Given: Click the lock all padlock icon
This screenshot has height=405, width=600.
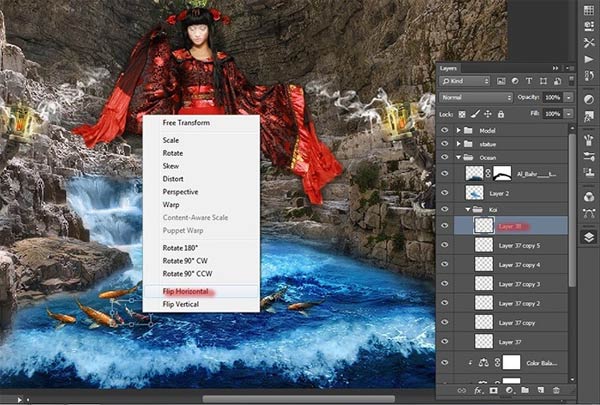Looking at the screenshot, I should [x=501, y=114].
